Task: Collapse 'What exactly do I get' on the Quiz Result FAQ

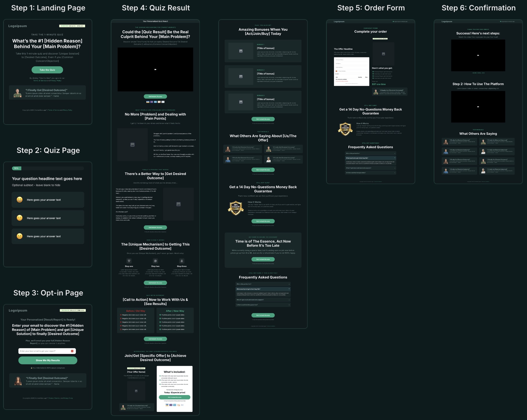Action: pos(263,289)
